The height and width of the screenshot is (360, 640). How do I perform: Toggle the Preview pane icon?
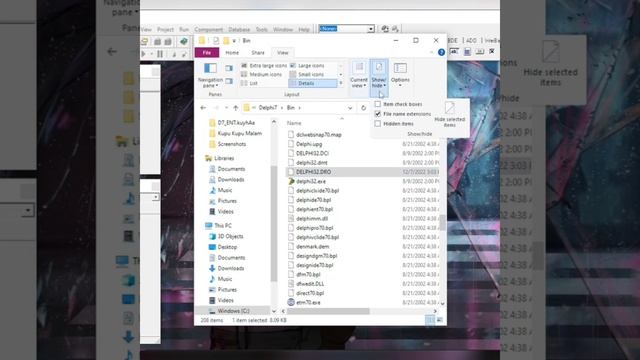tap(229, 68)
